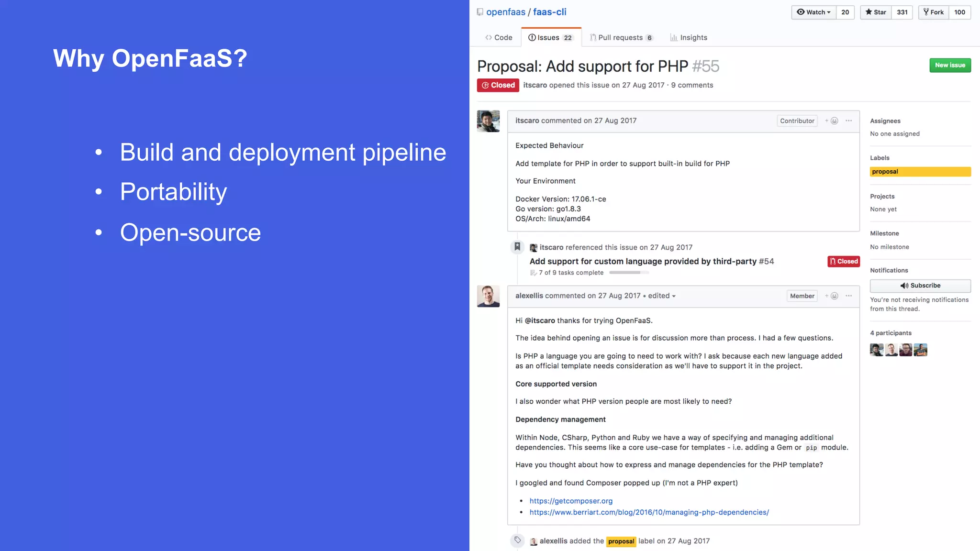Open more options on itscaro's comment

tap(848, 121)
